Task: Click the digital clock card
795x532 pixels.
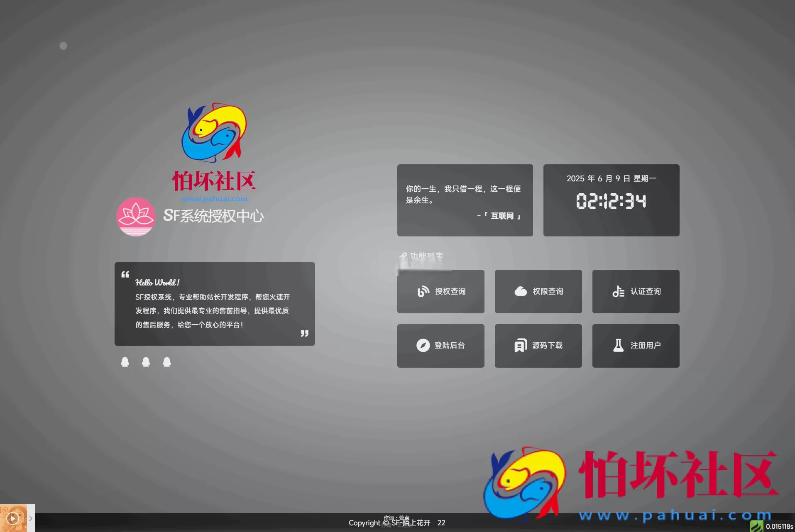Action: (611, 200)
